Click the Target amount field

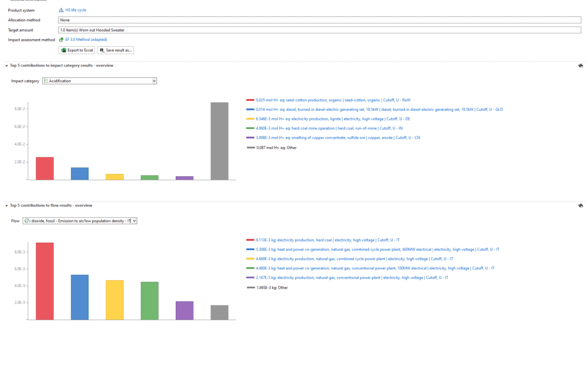(319, 30)
